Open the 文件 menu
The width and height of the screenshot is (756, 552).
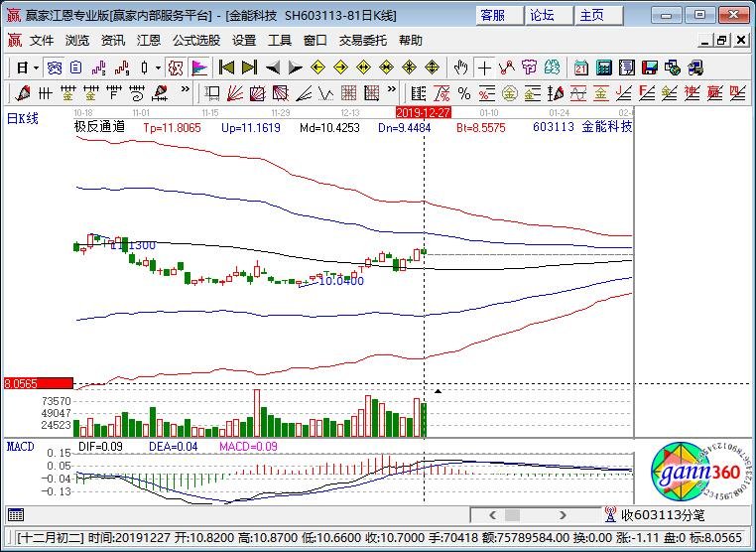click(42, 41)
